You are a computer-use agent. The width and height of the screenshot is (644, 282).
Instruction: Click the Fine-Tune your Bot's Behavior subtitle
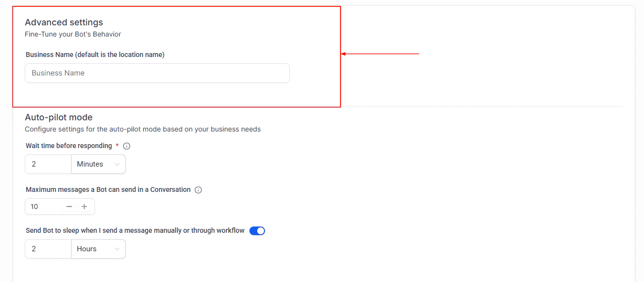(x=73, y=35)
